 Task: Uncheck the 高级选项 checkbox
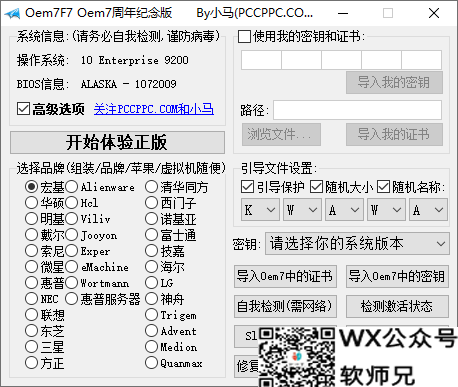click(23, 109)
